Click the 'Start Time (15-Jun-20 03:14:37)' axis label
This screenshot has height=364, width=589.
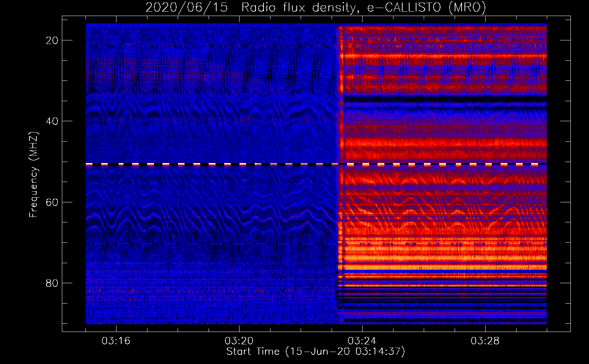pyautogui.click(x=316, y=352)
